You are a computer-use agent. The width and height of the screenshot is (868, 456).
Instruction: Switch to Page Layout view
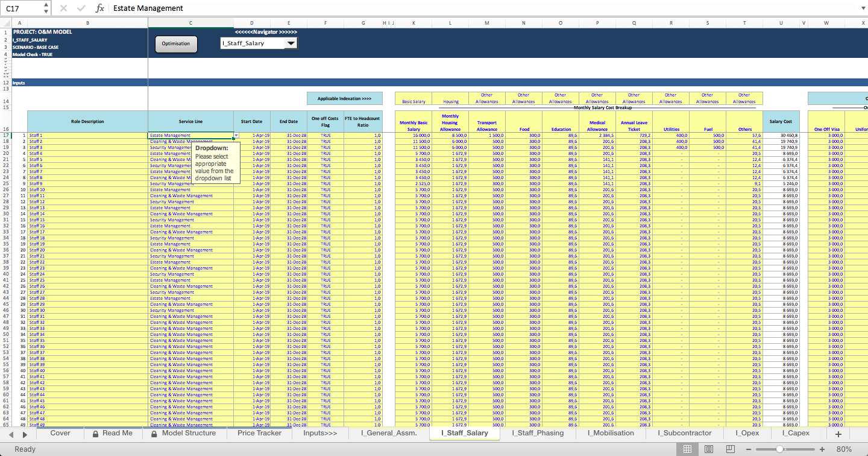tap(708, 449)
